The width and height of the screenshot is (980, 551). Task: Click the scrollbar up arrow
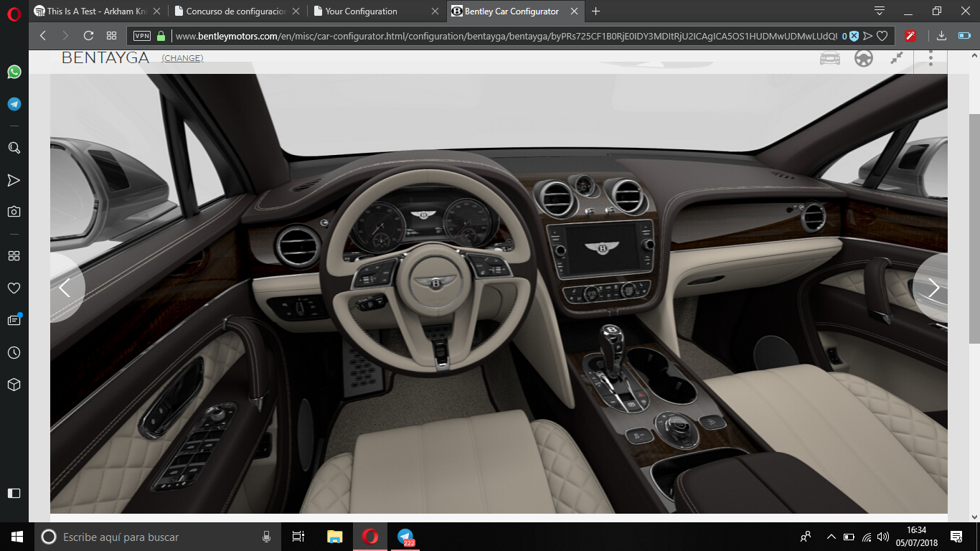coord(974,55)
